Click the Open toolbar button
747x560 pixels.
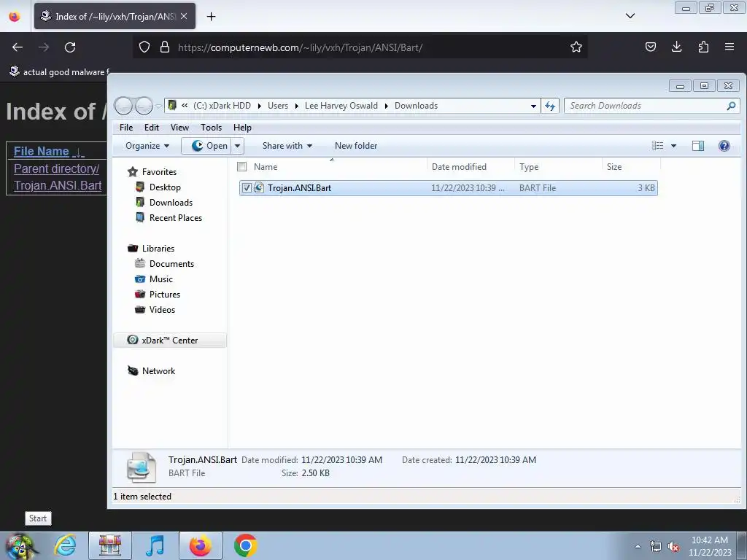pos(206,146)
